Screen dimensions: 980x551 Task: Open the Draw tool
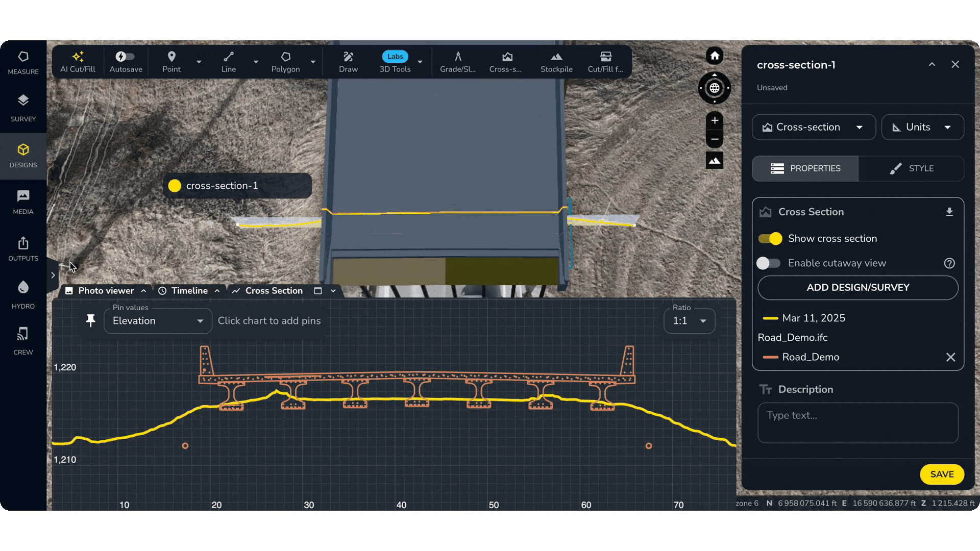(x=348, y=62)
